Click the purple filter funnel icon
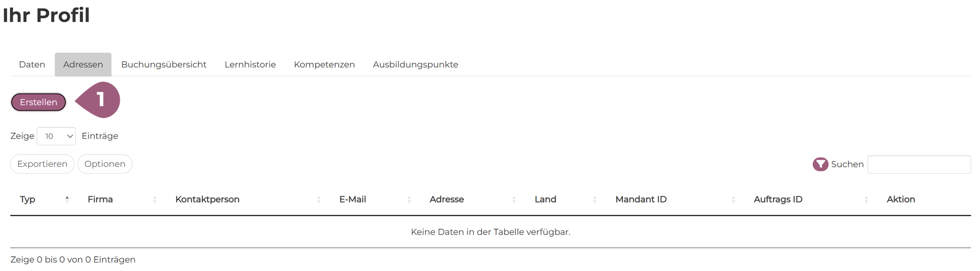 pyautogui.click(x=820, y=164)
